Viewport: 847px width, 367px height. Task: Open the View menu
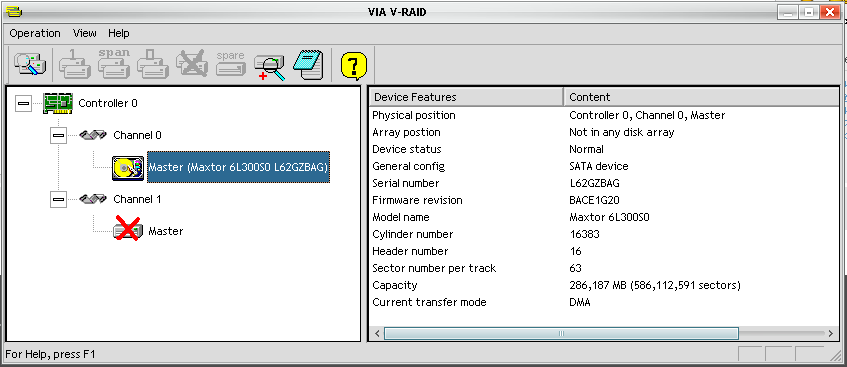pos(85,34)
